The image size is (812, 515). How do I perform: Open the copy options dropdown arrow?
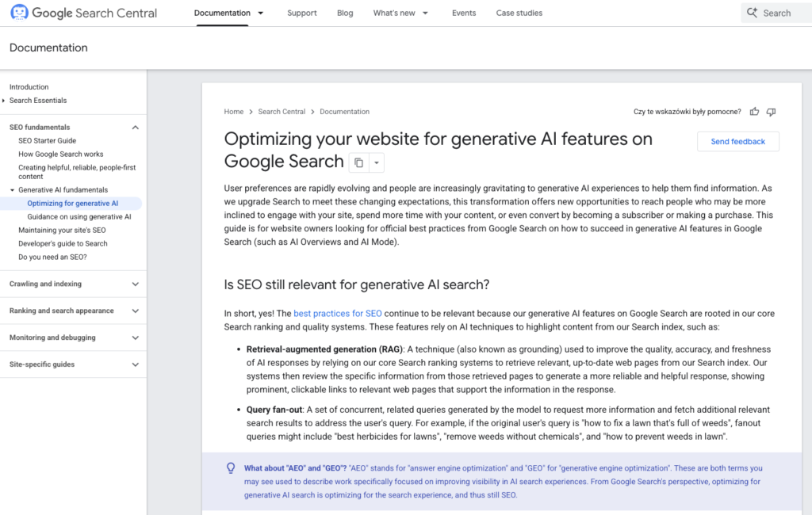coord(377,162)
